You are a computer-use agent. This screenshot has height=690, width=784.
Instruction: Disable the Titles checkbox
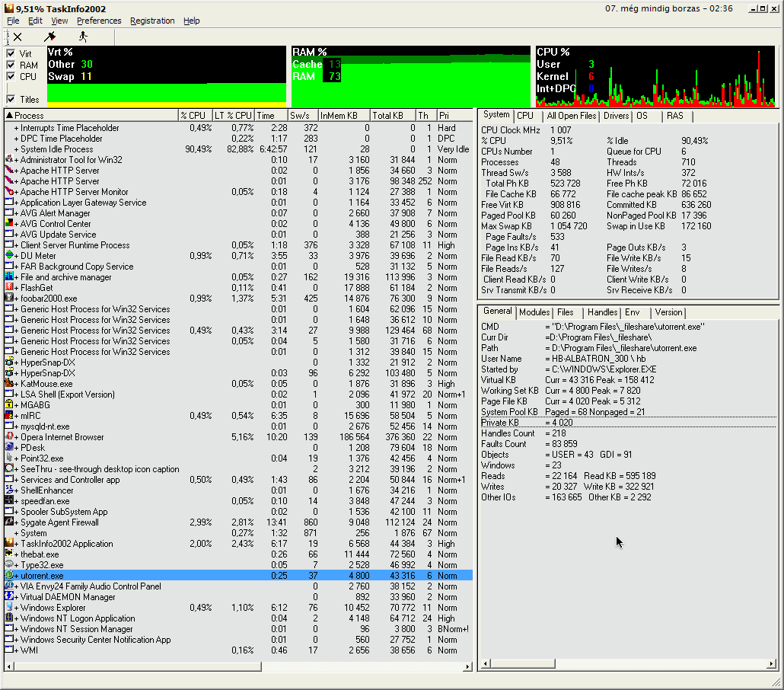click(11, 100)
